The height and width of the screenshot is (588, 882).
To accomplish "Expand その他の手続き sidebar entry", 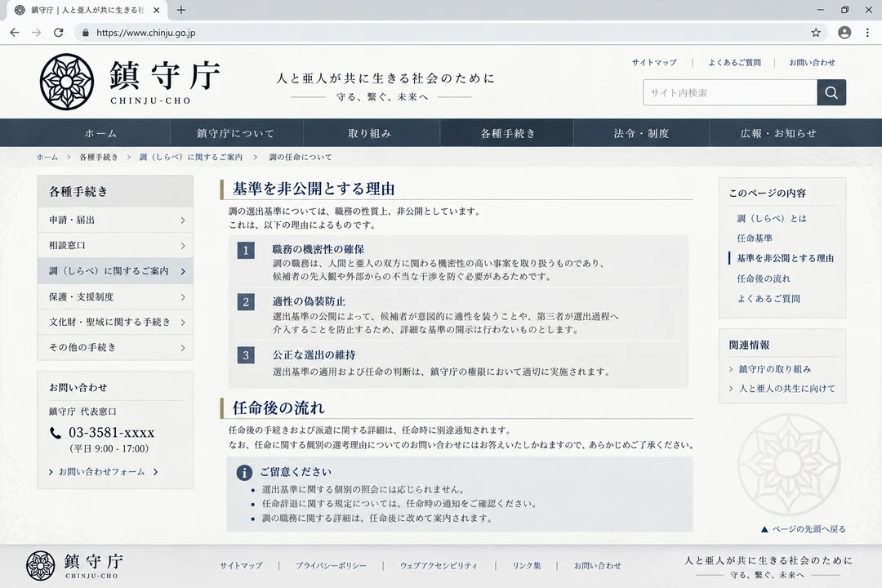I will click(x=115, y=347).
